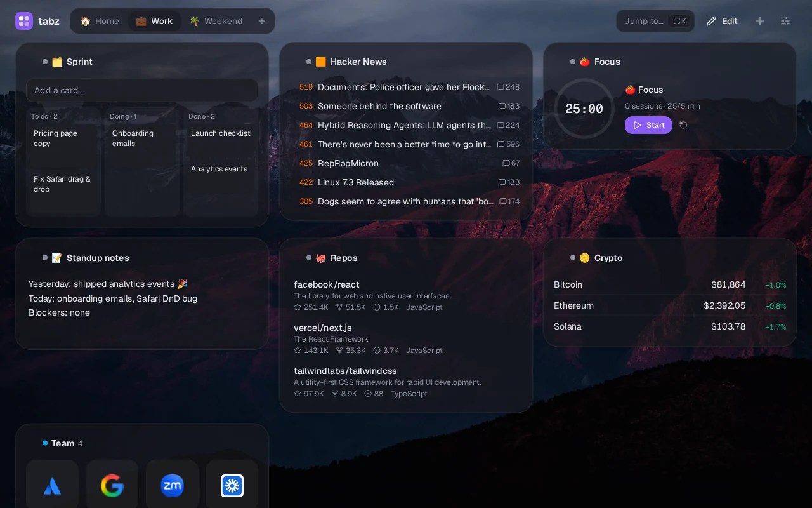
Task: Click star count of facebook/react
Action: (311, 307)
